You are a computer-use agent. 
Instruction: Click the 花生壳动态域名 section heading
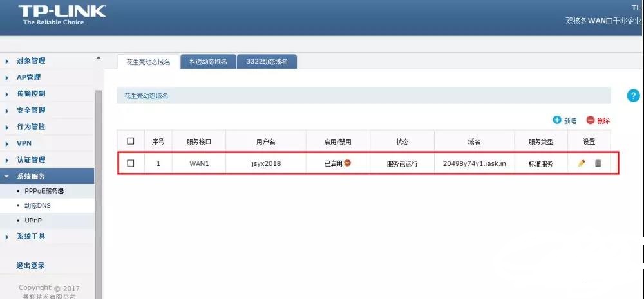point(146,96)
